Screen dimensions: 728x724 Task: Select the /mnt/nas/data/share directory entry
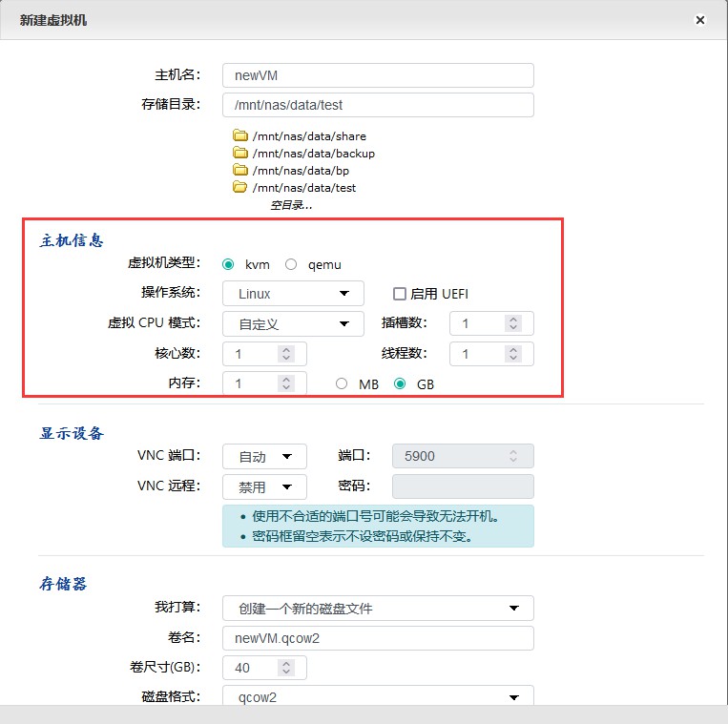tap(309, 136)
